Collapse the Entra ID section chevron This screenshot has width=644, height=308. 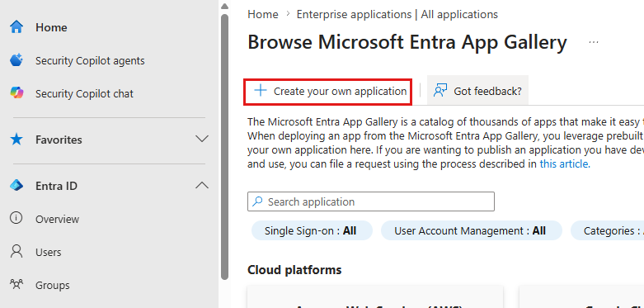202,186
